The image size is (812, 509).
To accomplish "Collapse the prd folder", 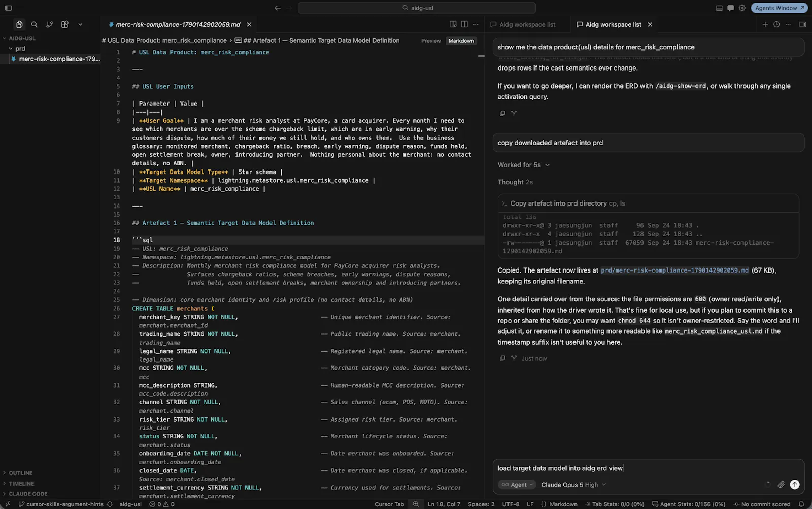I will pyautogui.click(x=11, y=49).
